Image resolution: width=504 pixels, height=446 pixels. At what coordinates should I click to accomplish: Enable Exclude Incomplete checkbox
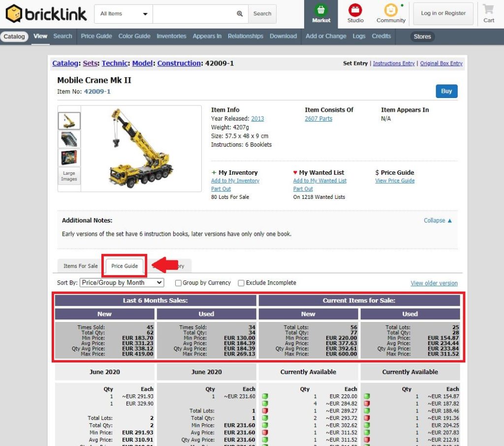click(x=241, y=283)
